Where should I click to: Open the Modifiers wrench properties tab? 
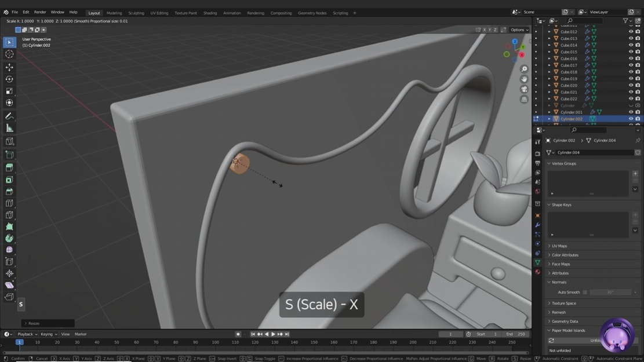[x=537, y=225]
